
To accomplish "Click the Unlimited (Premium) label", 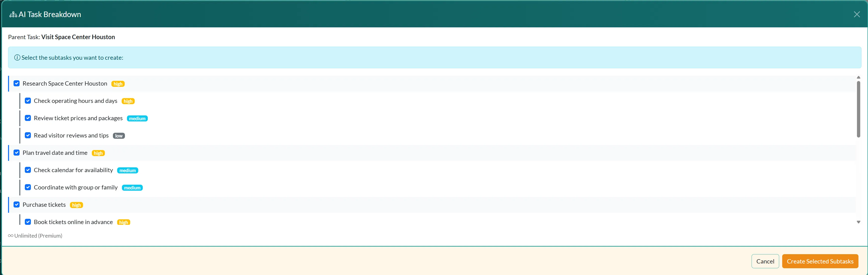I will [38, 236].
